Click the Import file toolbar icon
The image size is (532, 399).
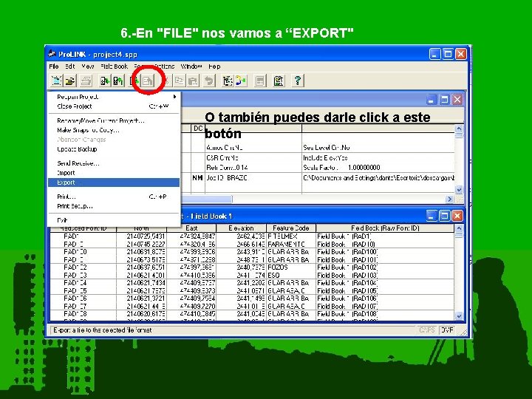click(134, 81)
